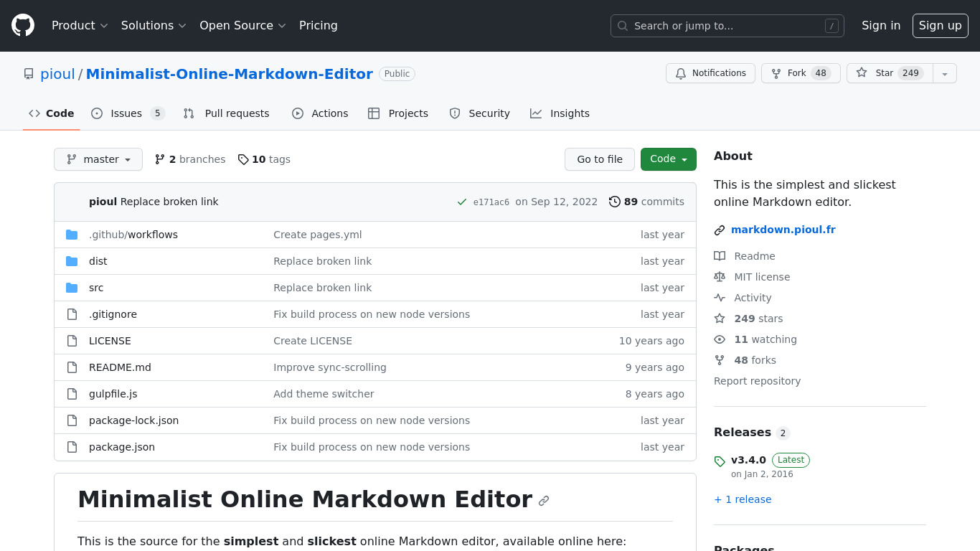The width and height of the screenshot is (980, 551).
Task: Click the magnifier icon in search box
Action: pos(623,26)
